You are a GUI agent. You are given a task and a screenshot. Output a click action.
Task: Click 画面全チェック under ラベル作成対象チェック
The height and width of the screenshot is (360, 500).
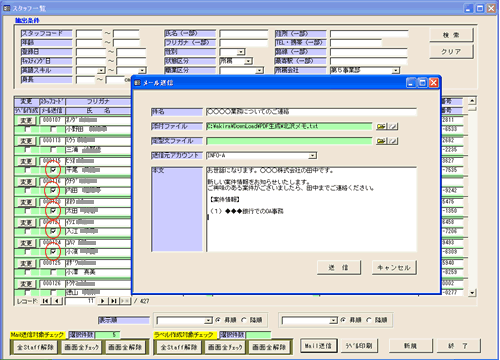[x=225, y=347]
